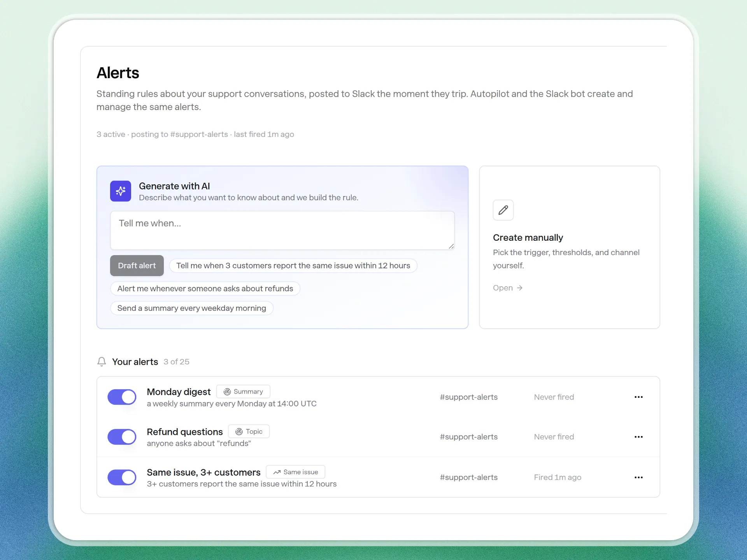Click the 'Alerts' page title

(x=118, y=73)
